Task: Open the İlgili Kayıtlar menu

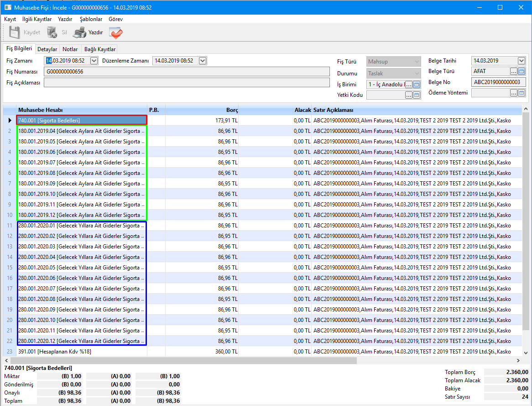Action: click(x=37, y=19)
